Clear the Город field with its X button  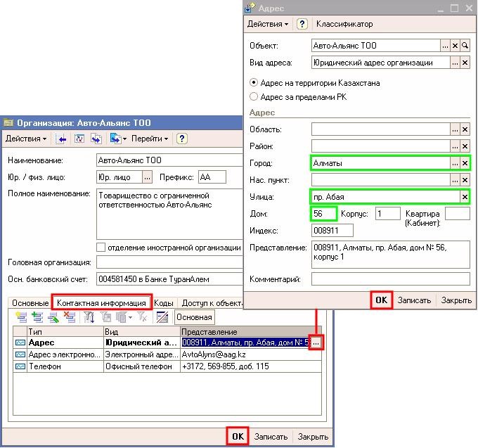(x=465, y=163)
